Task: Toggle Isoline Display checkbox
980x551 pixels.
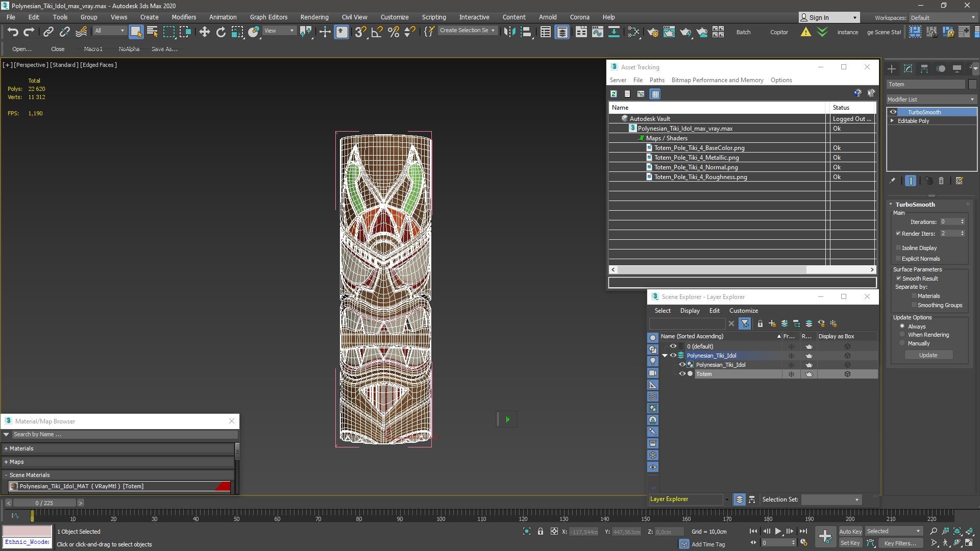Action: [x=898, y=248]
